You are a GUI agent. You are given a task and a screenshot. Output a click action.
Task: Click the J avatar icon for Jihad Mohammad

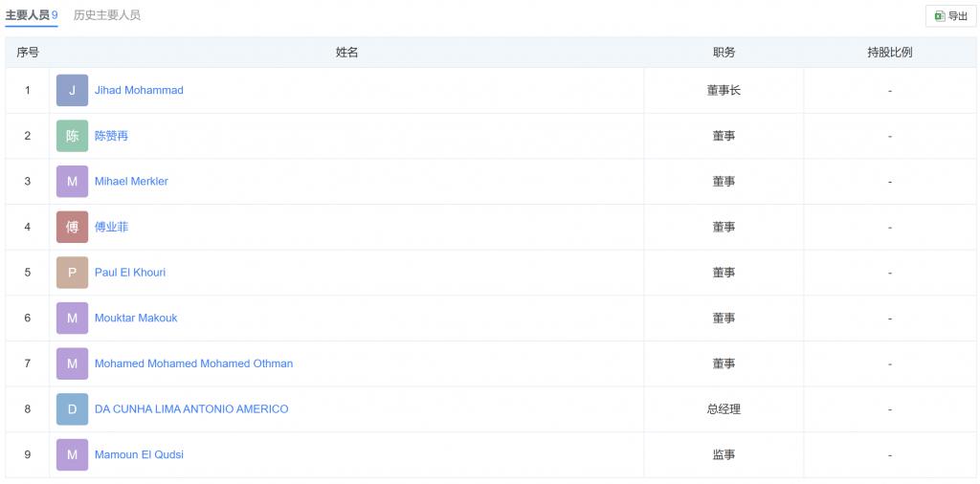[x=72, y=91]
